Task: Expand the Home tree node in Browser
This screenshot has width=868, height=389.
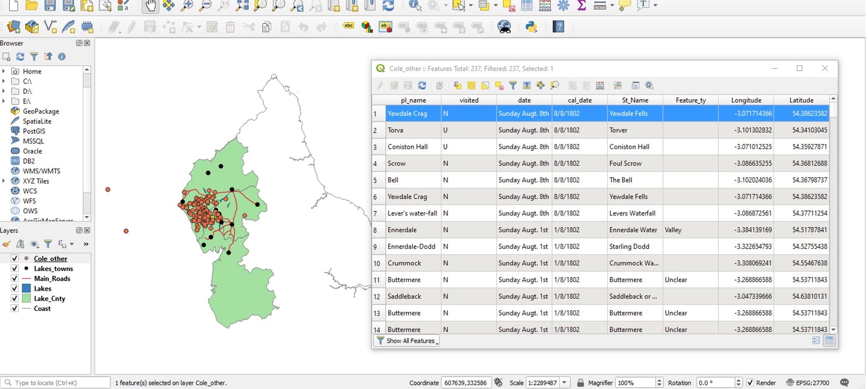Action: pos(4,71)
